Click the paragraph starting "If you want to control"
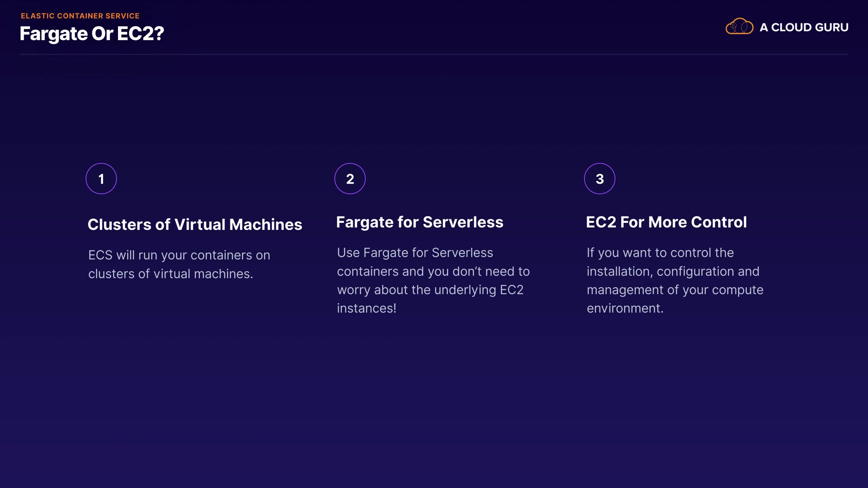The image size is (868, 488). [x=675, y=280]
